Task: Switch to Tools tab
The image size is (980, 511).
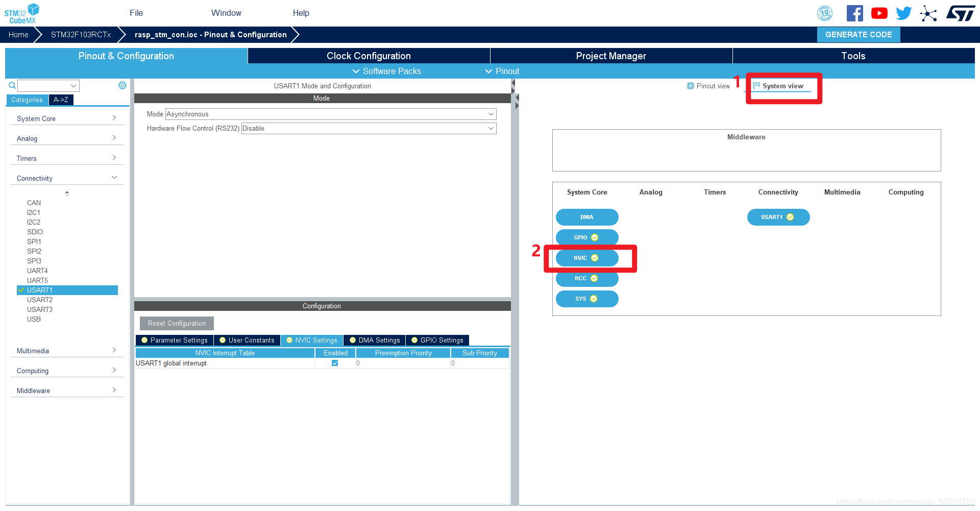Action: [853, 56]
